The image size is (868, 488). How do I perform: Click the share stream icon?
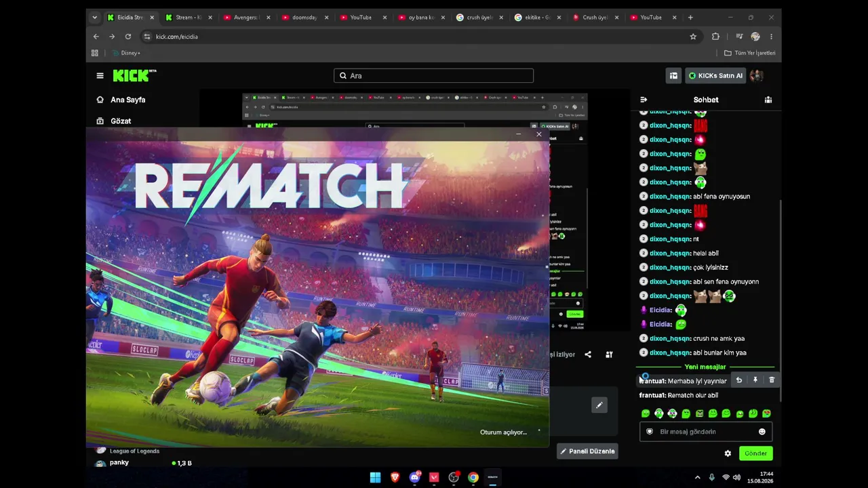588,354
